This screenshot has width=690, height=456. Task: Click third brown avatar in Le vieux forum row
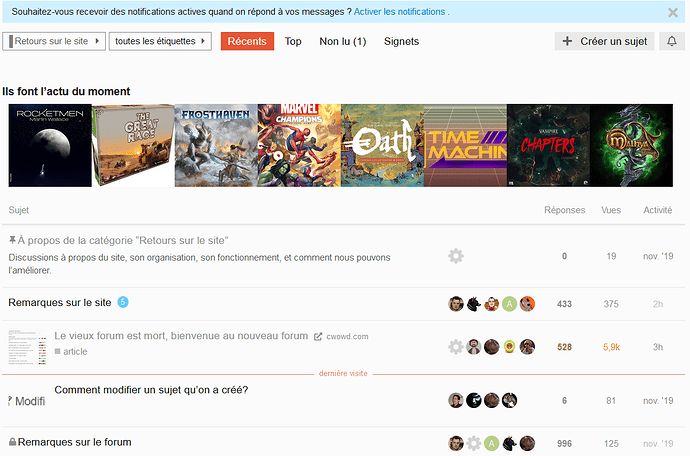pos(492,347)
